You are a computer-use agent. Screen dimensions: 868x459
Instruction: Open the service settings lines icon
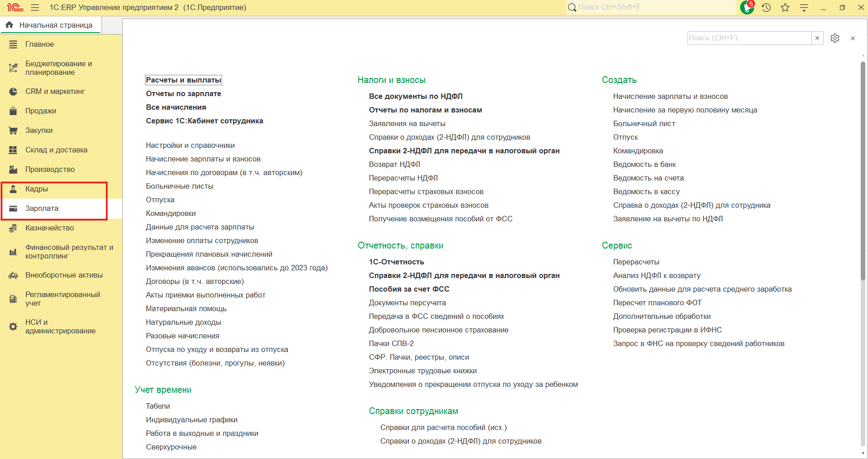804,8
